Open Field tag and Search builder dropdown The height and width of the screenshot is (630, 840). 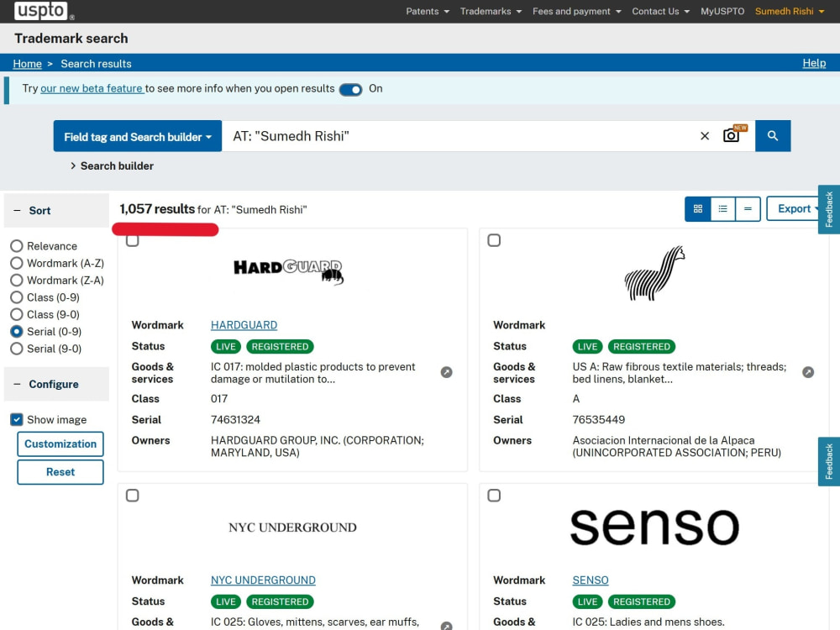point(138,136)
